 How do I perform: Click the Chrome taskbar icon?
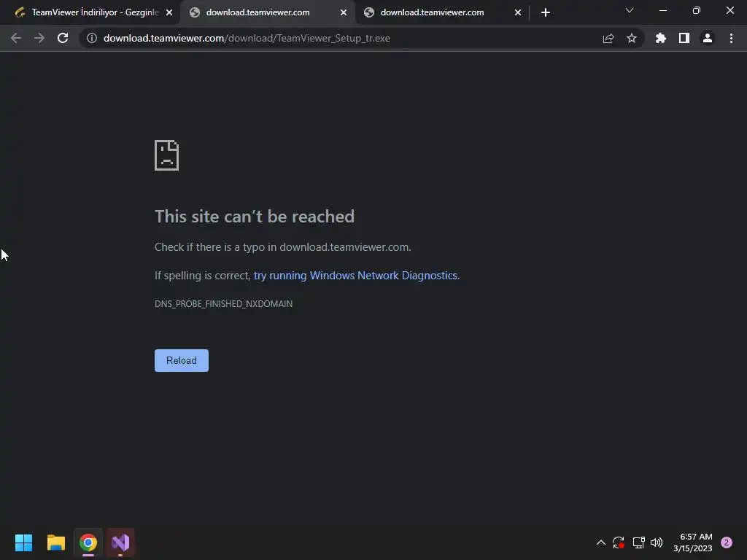(88, 542)
